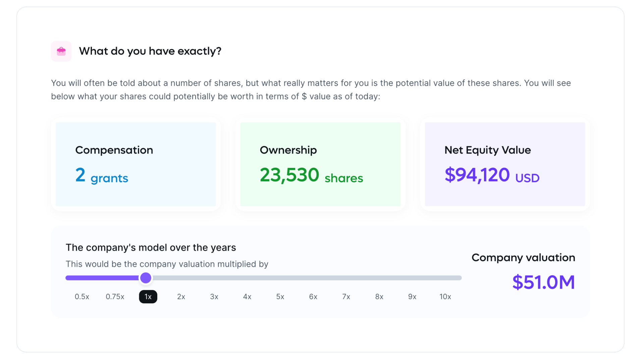Set the valuation multiplier to 2x
The height and width of the screenshot is (362, 644).
[181, 297]
